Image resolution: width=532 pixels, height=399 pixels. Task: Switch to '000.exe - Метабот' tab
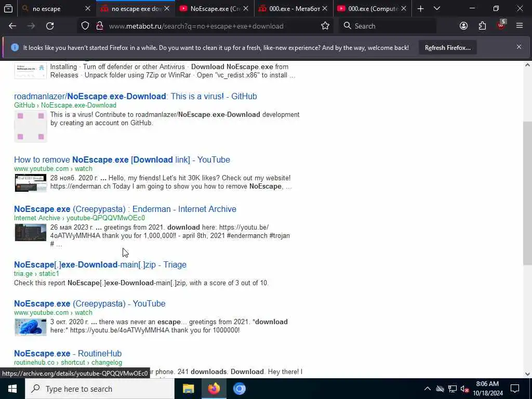click(294, 9)
